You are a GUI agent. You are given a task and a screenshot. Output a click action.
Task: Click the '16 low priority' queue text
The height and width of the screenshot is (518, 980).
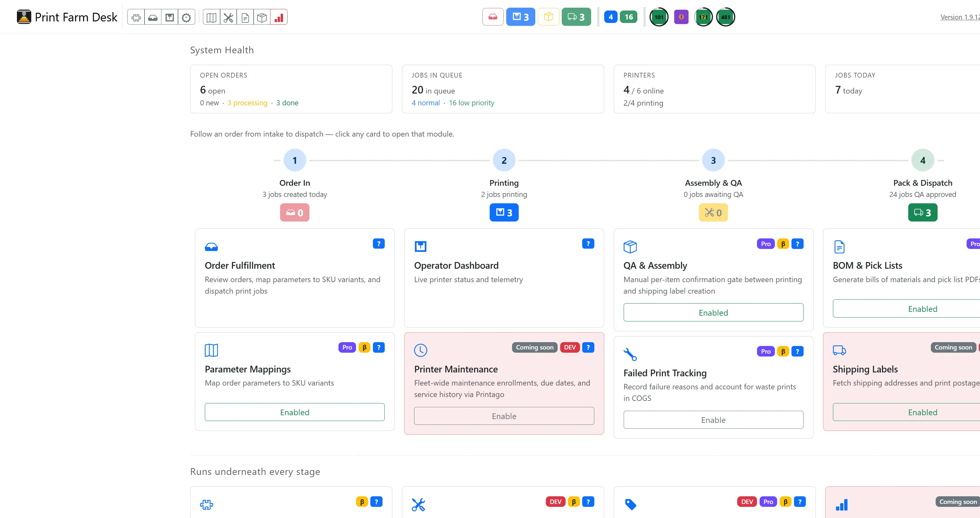tap(471, 103)
